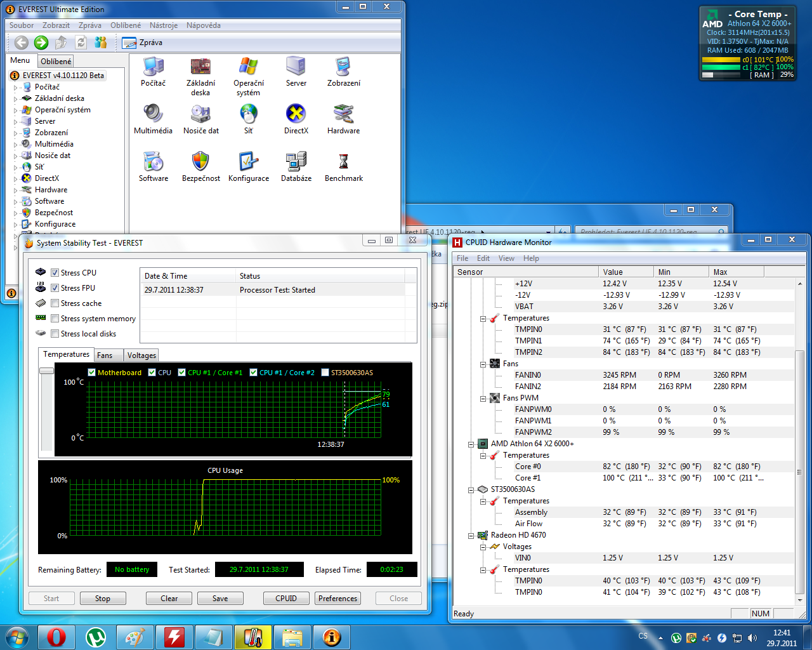The width and height of the screenshot is (812, 650).
Task: Click the Stop button in Stability Test
Action: coord(103,599)
